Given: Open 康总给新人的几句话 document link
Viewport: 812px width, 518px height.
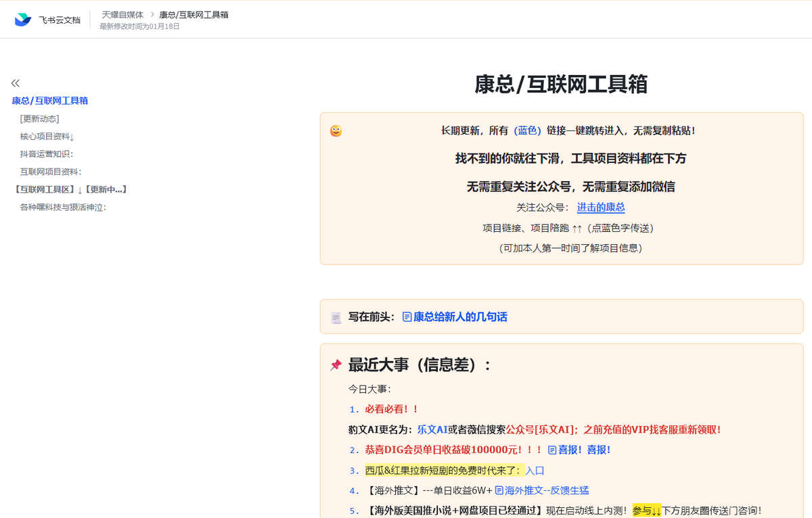Looking at the screenshot, I should 460,316.
